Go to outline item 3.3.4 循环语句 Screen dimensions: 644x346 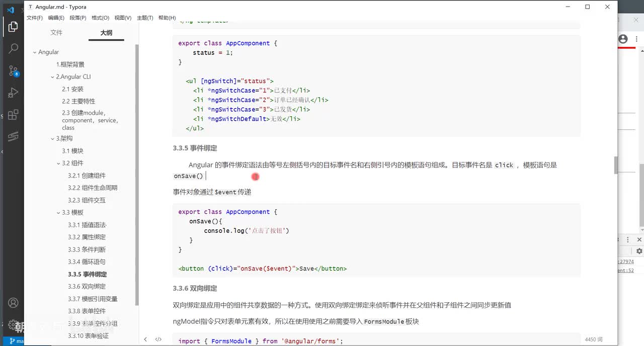pos(87,262)
